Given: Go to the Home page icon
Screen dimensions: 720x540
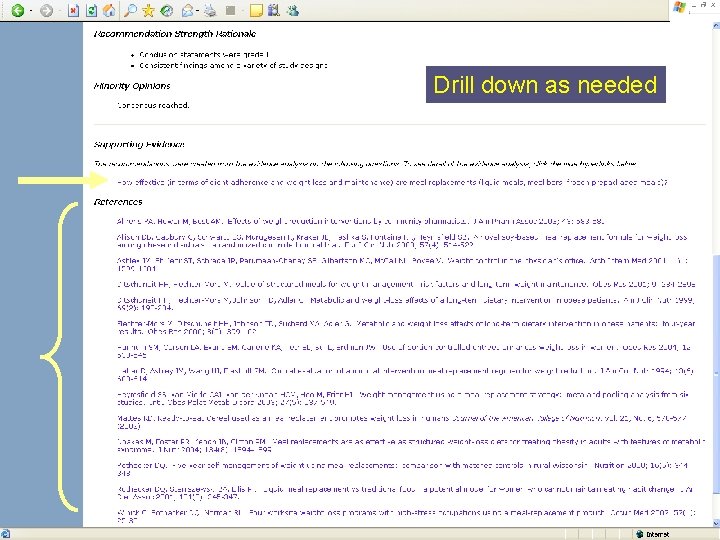Looking at the screenshot, I should pyautogui.click(x=109, y=10).
